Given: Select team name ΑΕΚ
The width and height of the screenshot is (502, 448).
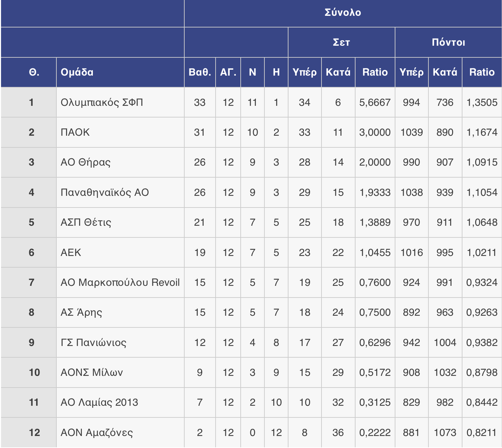Looking at the screenshot, I should (71, 253).
